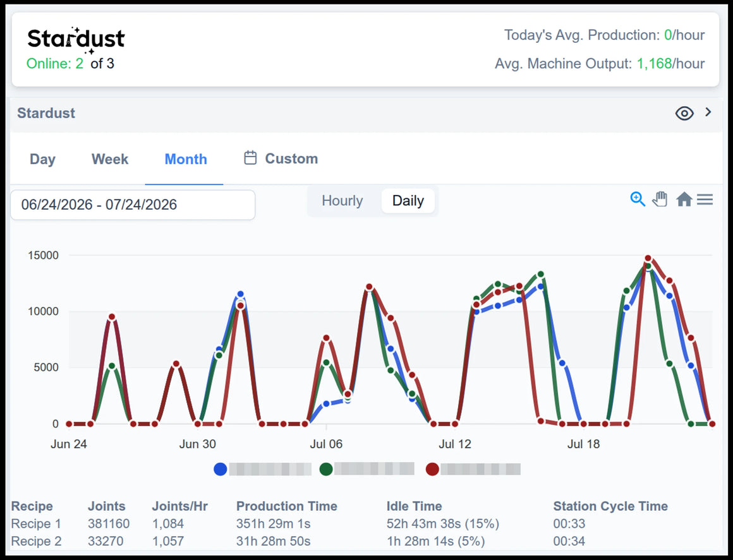Click the date range input field
The width and height of the screenshot is (733, 560).
click(x=133, y=205)
